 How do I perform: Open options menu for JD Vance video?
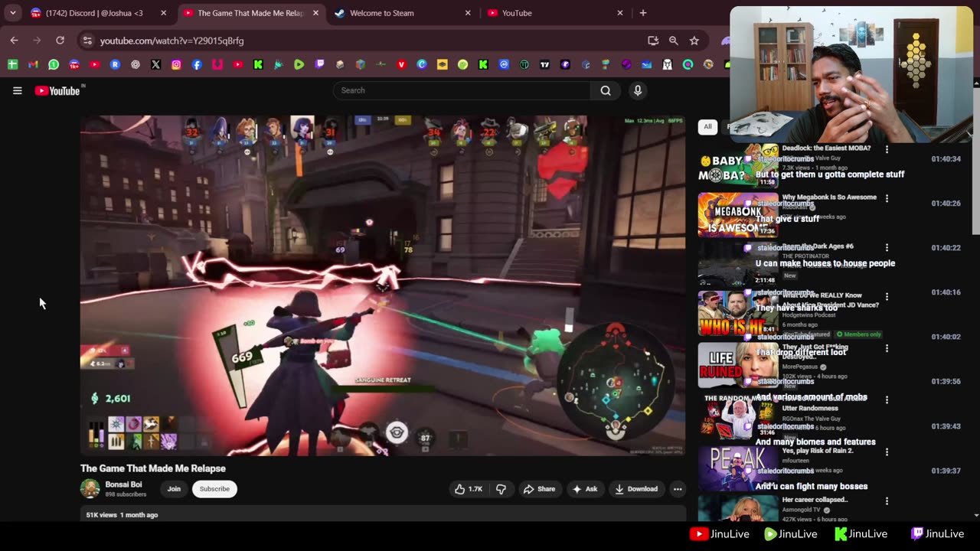click(887, 297)
